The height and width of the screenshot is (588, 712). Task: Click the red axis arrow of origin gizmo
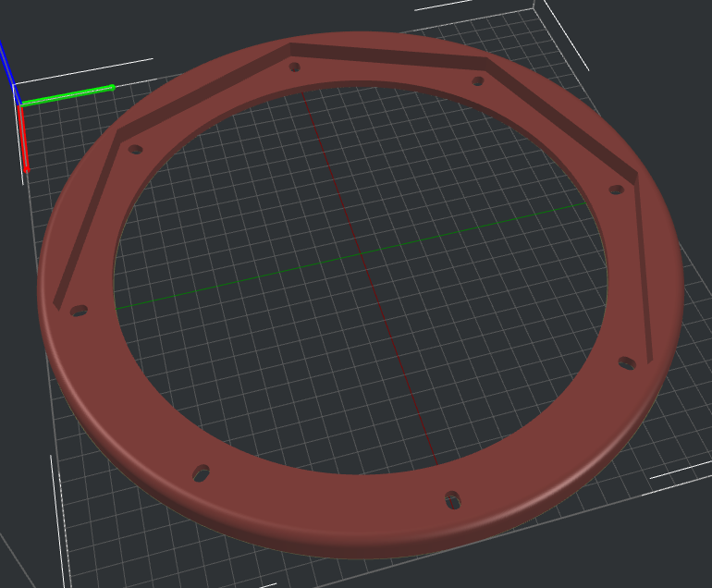(x=24, y=139)
